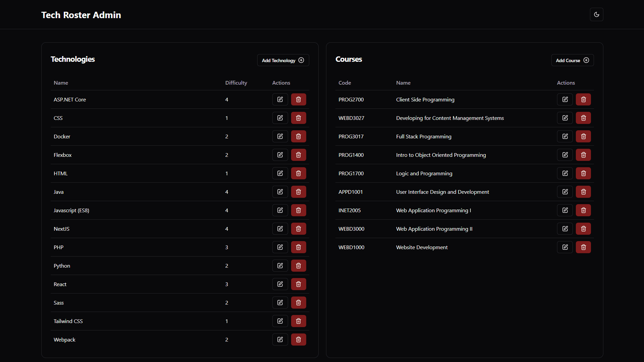Delete the APPD1001 course

click(583, 192)
